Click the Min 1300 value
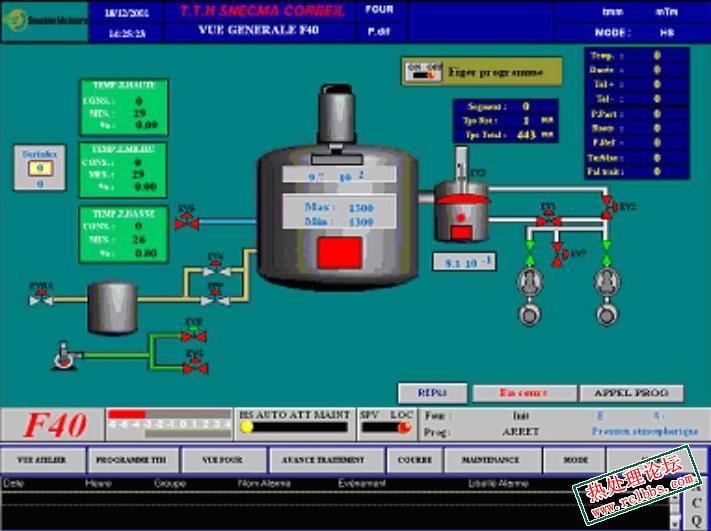This screenshot has height=531, width=711. click(361, 222)
